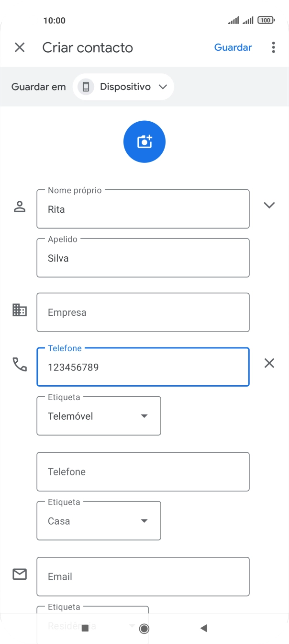The height and width of the screenshot is (644, 289).
Task: Tap the Email input field
Action: click(143, 576)
